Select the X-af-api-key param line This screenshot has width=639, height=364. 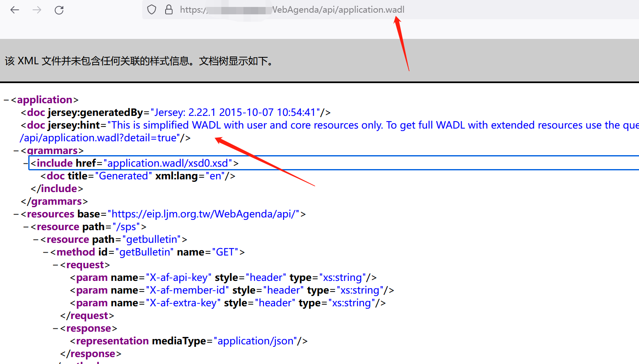(223, 278)
